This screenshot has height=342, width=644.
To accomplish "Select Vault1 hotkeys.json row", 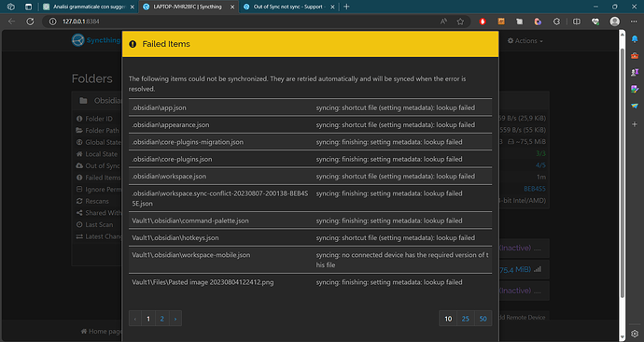I will [310, 238].
